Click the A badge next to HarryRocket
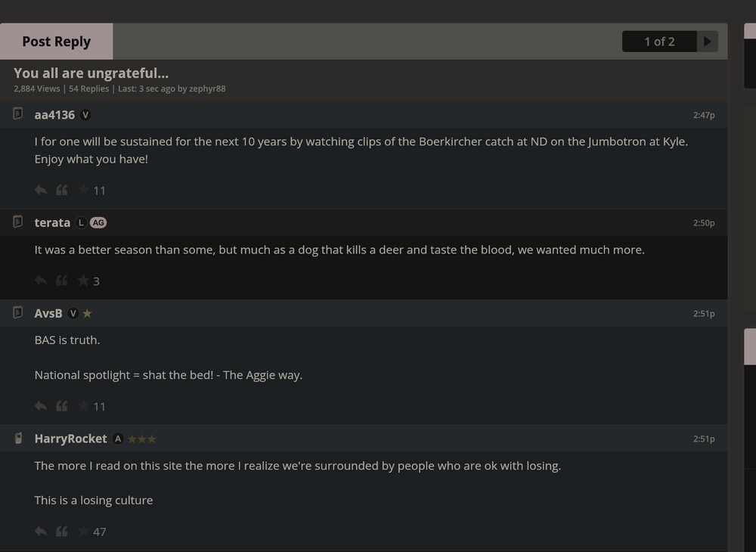The width and height of the screenshot is (756, 552). click(x=118, y=438)
